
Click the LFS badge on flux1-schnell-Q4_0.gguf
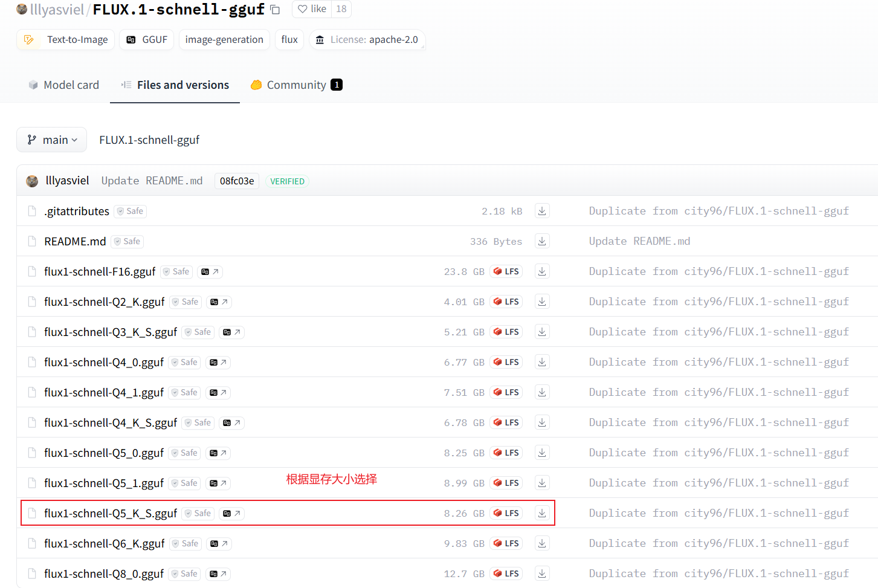pos(506,362)
